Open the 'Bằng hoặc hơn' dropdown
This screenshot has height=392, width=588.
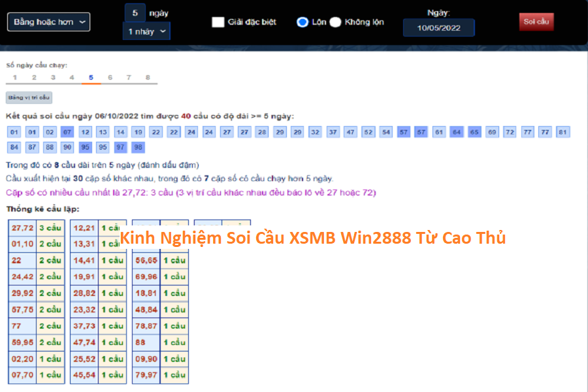coord(48,22)
